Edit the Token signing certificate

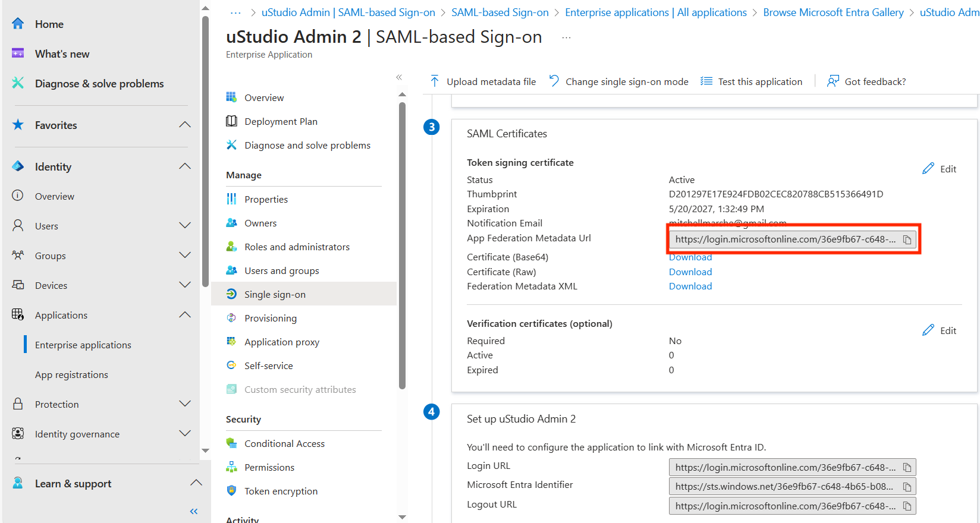pos(940,169)
